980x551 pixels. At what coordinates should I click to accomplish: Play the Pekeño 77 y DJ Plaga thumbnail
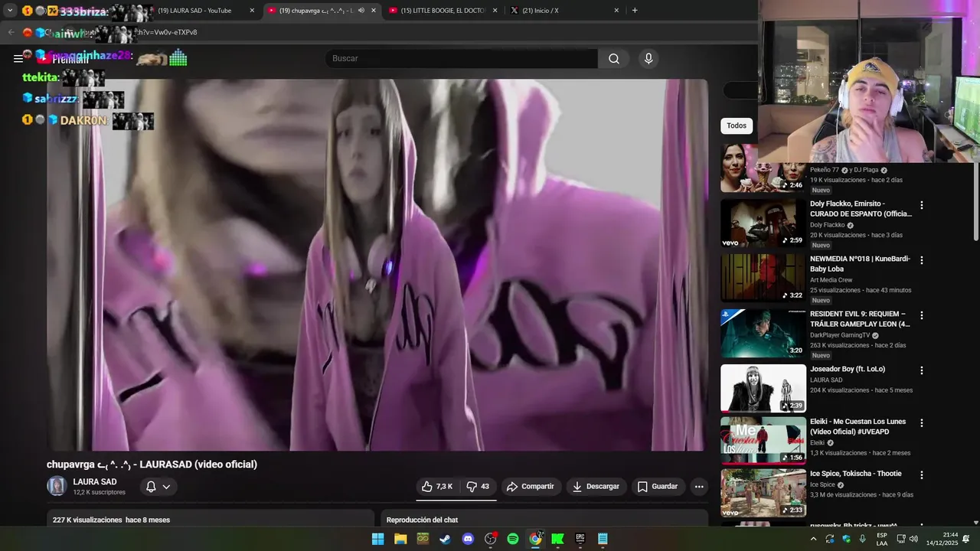(763, 168)
